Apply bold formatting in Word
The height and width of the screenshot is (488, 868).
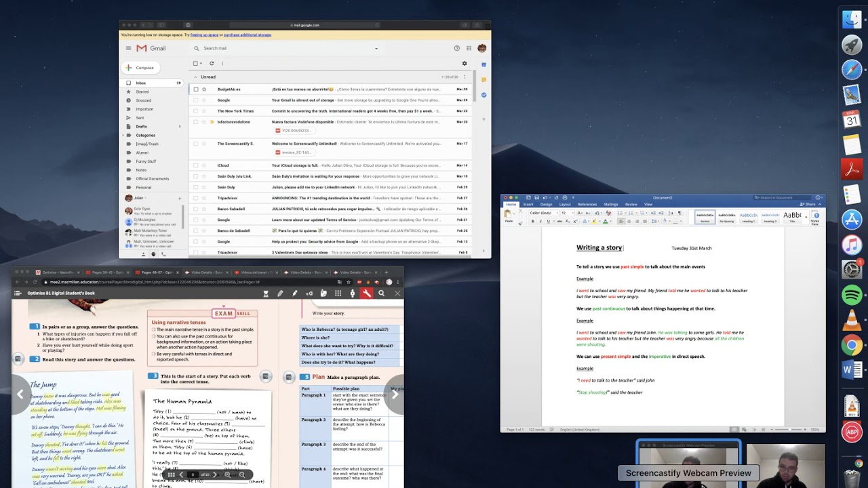533,222
